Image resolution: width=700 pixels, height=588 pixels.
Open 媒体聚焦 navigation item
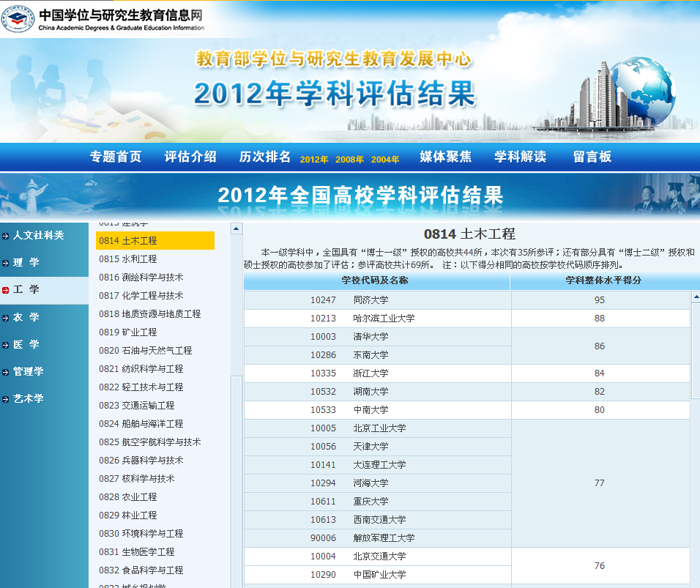(x=445, y=157)
